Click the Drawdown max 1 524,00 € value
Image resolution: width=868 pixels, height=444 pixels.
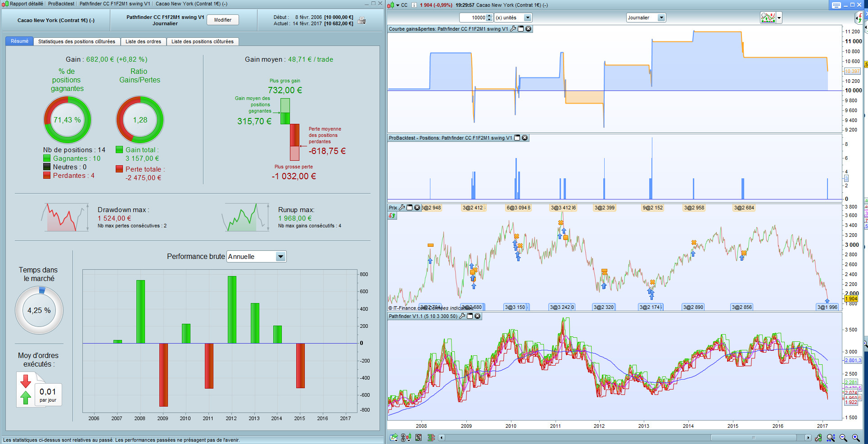point(114,218)
